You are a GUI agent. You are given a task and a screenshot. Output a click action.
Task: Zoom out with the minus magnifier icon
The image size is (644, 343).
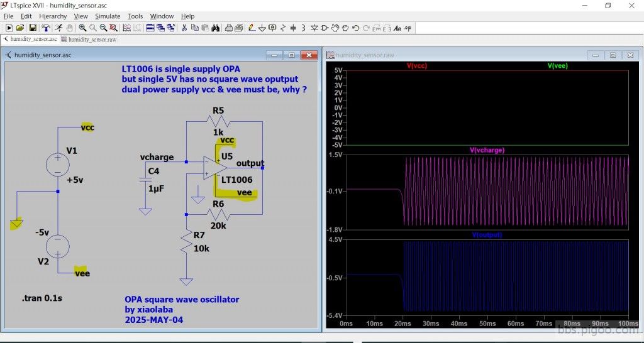click(103, 28)
